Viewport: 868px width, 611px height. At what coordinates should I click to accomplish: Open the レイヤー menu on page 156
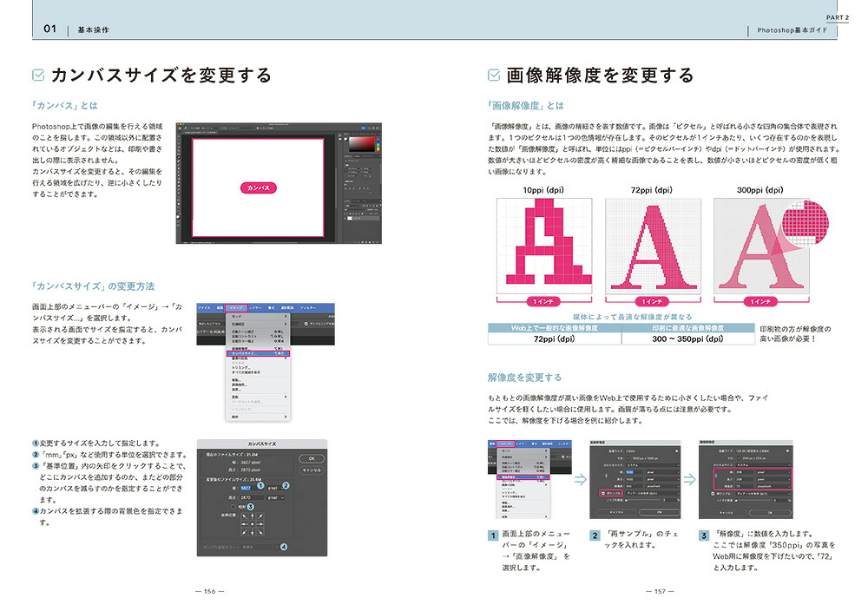pos(255,308)
